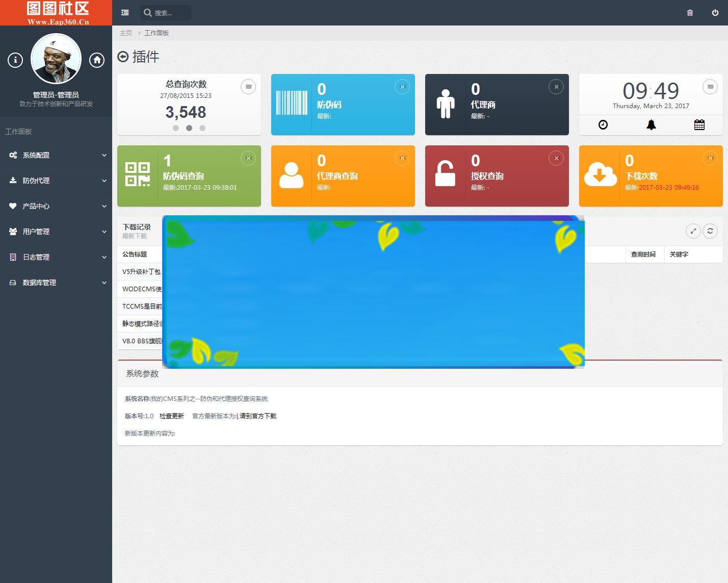Select the third carousel dot under 3,548

(202, 128)
